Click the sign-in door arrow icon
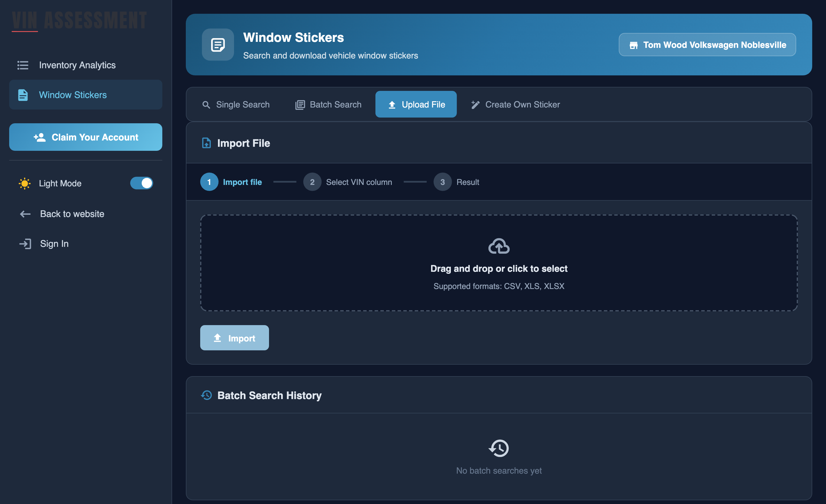826x504 pixels. coord(25,244)
